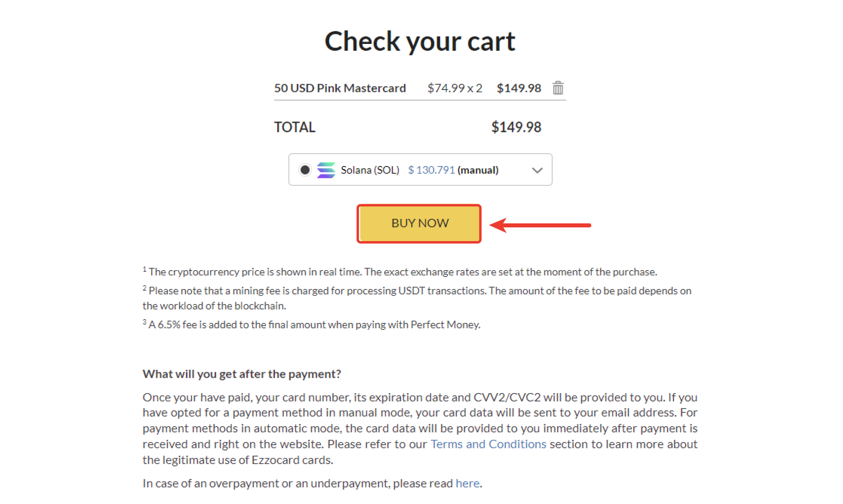The height and width of the screenshot is (504, 843).
Task: Click the Perfect Money 6.5% fee footnote
Action: [x=314, y=325]
